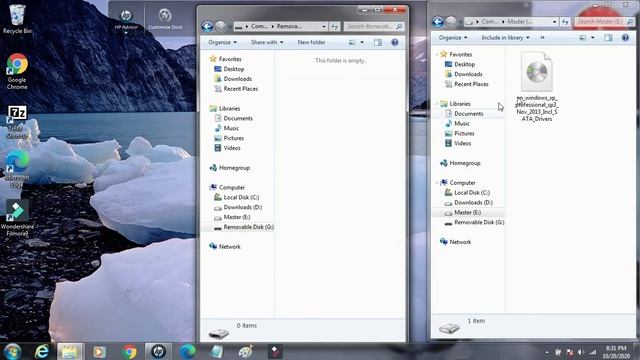Screen dimensions: 640x360
Task: Open Organize menu in Master (E:) window
Action: pos(453,38)
